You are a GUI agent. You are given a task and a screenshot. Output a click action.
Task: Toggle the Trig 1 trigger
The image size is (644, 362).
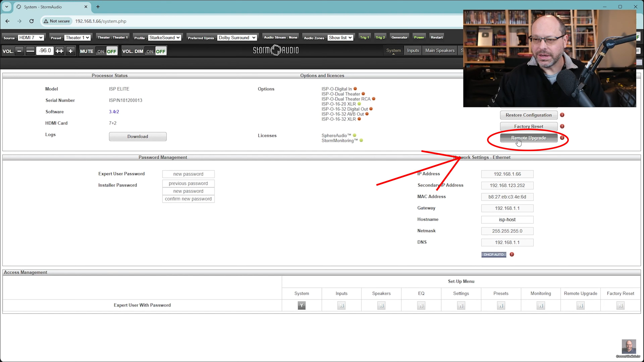tap(364, 38)
